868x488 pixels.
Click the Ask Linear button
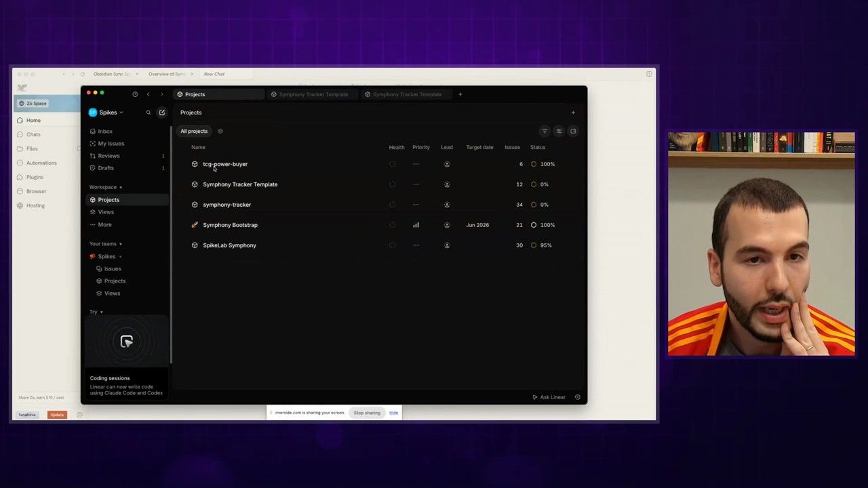click(x=549, y=397)
